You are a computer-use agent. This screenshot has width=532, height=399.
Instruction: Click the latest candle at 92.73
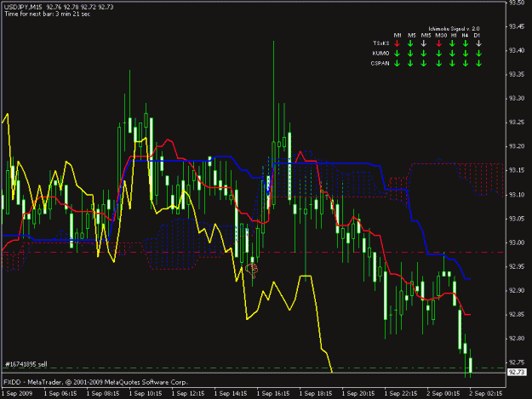471,365
